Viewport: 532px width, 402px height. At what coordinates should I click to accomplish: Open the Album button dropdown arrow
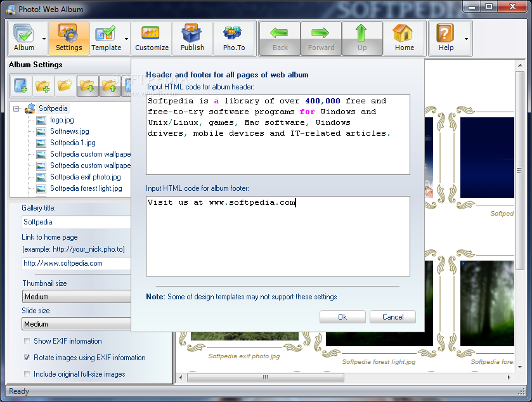point(44,39)
